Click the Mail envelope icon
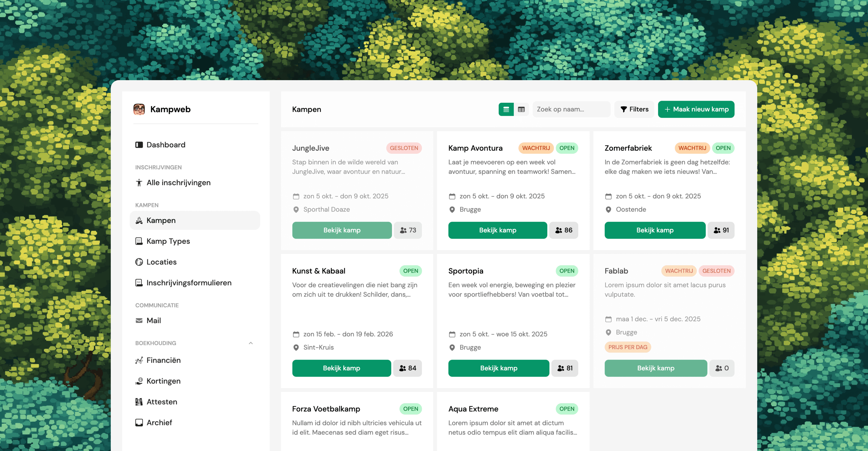 (139, 321)
